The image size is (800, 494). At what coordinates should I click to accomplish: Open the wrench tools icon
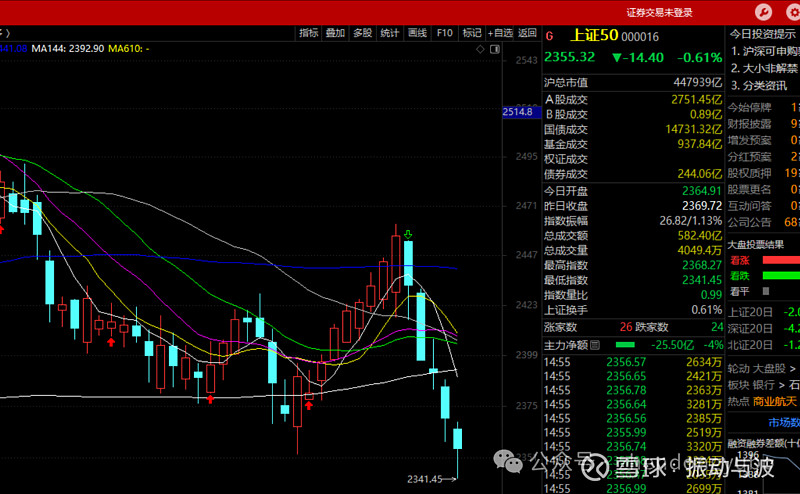point(763,12)
